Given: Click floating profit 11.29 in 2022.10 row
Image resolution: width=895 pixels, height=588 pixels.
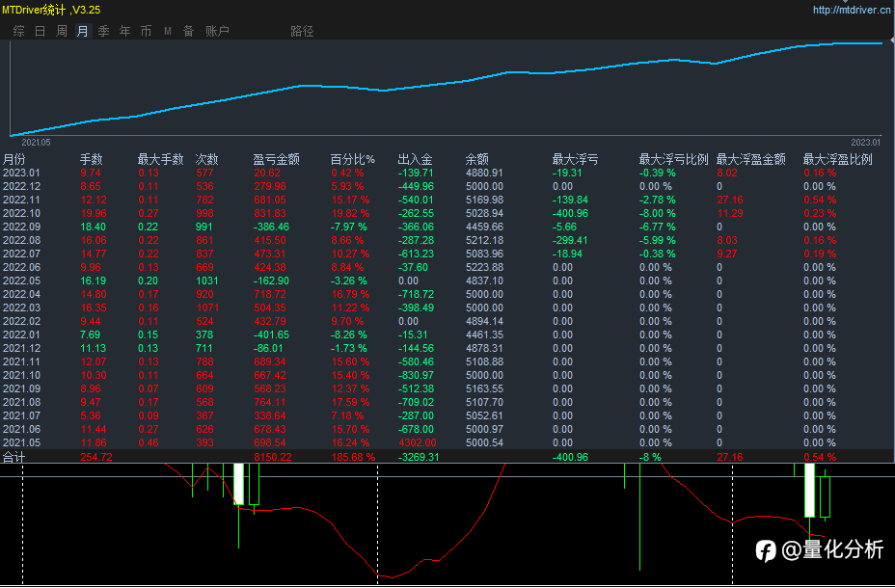Looking at the screenshot, I should pyautogui.click(x=729, y=213).
